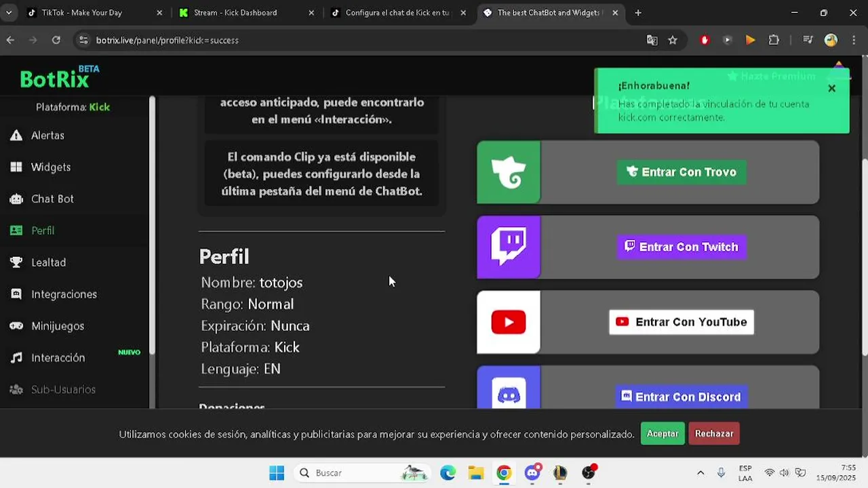Click the page vertical scrollbar
This screenshot has height=488, width=868.
[x=864, y=258]
